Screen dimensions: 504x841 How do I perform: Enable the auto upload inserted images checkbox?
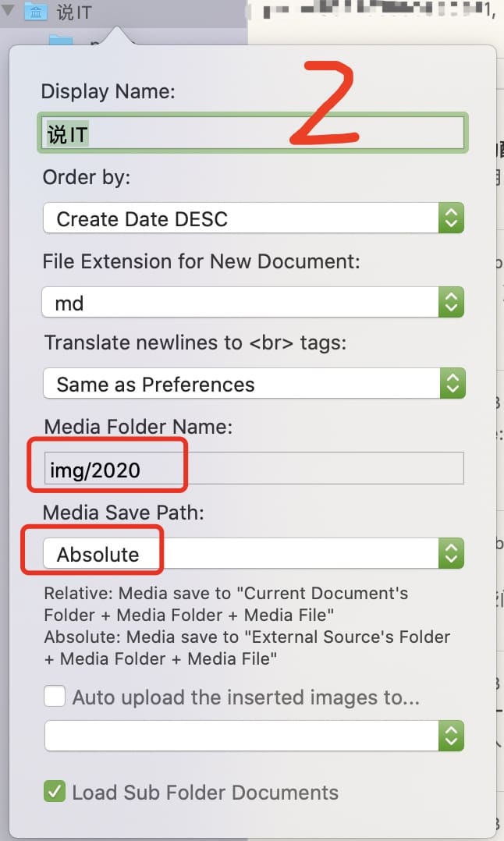(x=55, y=697)
